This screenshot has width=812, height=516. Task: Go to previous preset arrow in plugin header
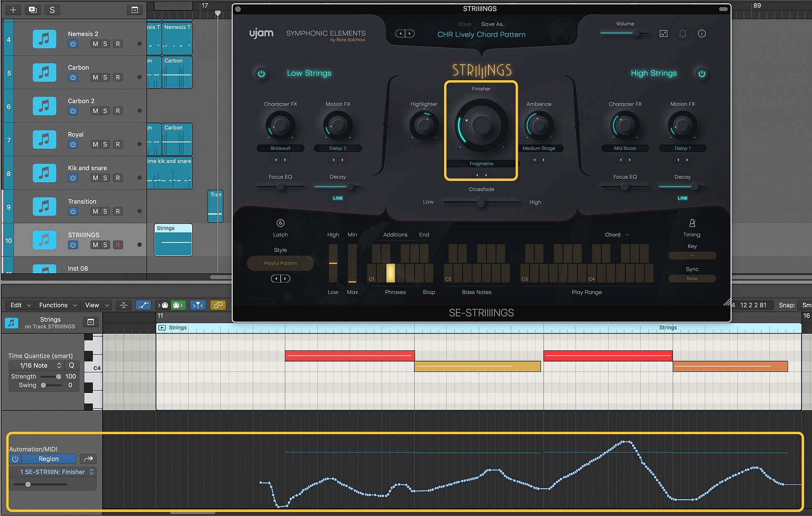(x=400, y=34)
